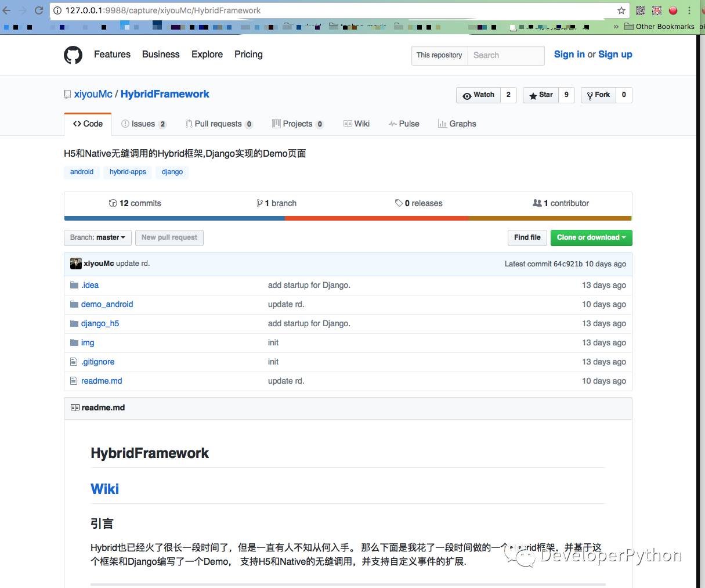Click the book icon in readme.md header
The image size is (705, 588).
[75, 407]
